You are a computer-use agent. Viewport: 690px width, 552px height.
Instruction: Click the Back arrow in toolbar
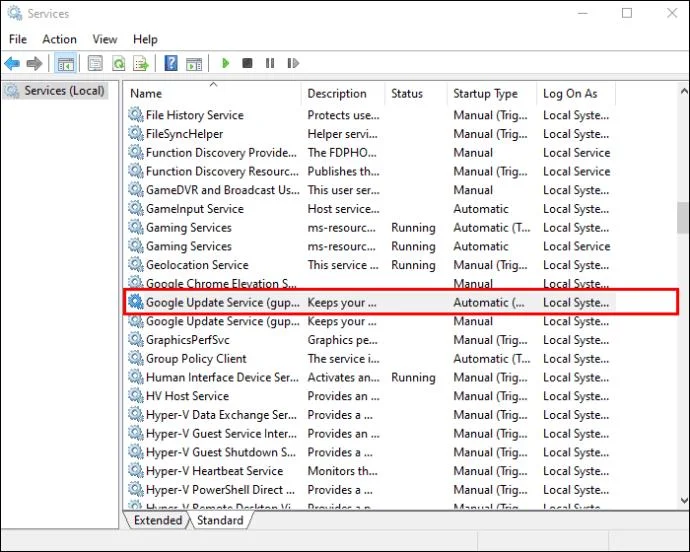point(12,63)
